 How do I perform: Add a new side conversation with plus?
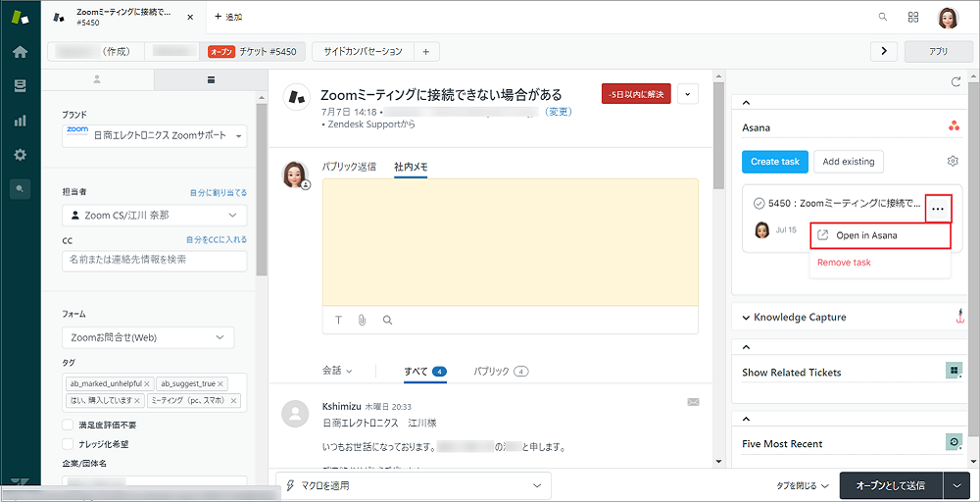[x=425, y=52]
